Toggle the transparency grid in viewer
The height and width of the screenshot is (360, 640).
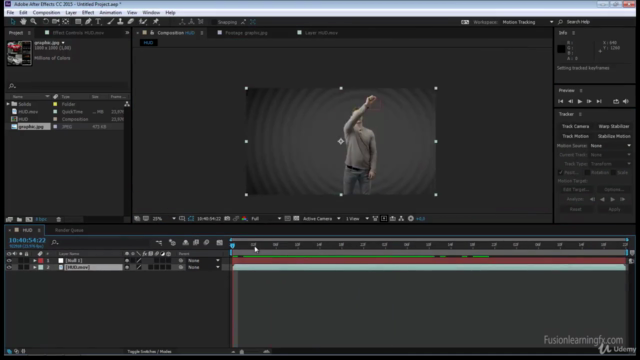pos(296,219)
